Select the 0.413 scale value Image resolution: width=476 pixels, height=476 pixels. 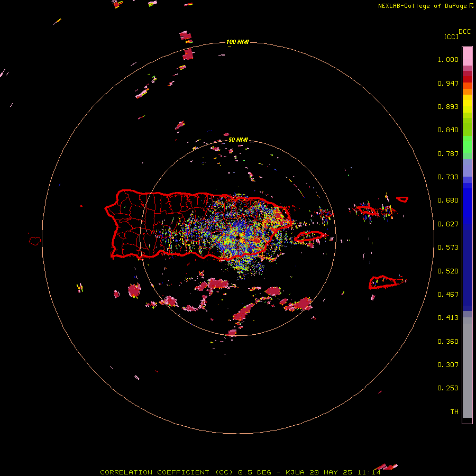[x=448, y=318]
